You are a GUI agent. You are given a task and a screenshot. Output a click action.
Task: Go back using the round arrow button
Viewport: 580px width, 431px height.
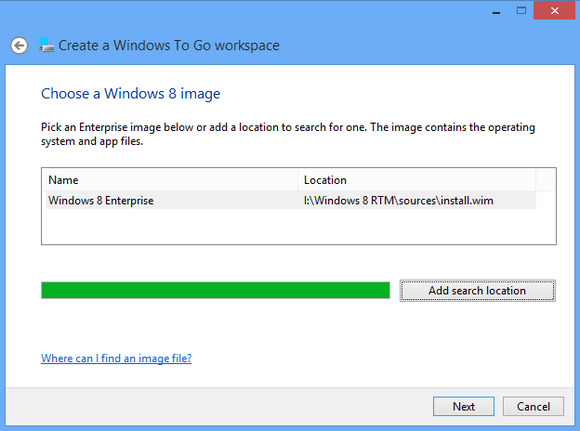(x=19, y=46)
